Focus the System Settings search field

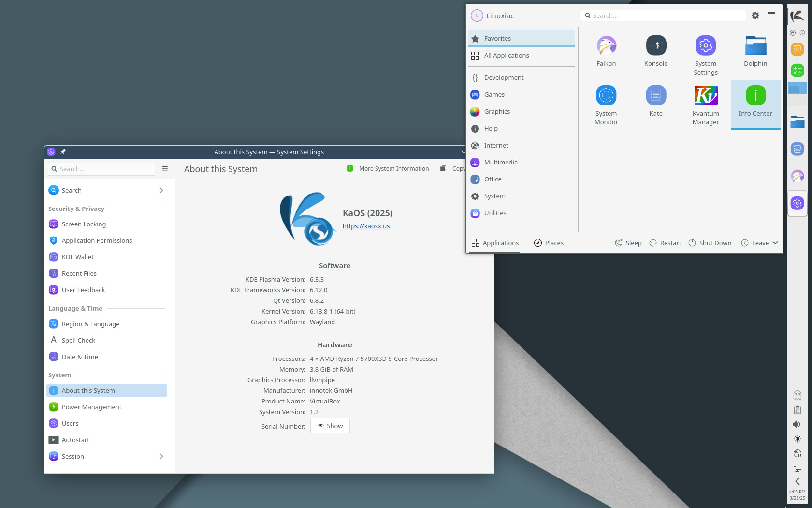pyautogui.click(x=101, y=169)
